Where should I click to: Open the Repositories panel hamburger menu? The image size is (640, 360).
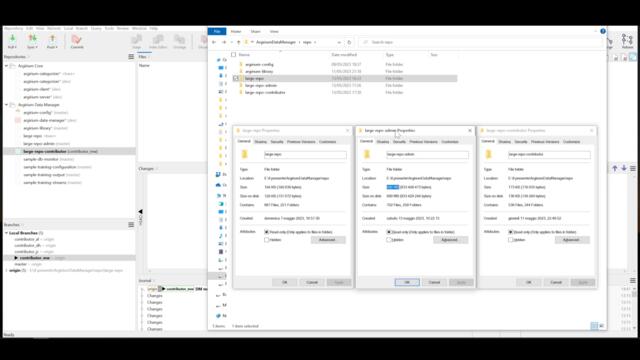pyautogui.click(x=131, y=57)
